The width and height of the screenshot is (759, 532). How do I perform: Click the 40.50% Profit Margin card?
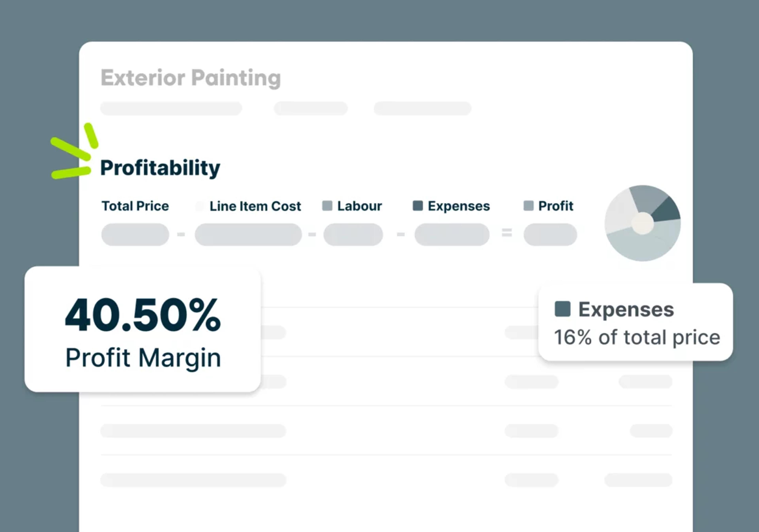pyautogui.click(x=143, y=329)
